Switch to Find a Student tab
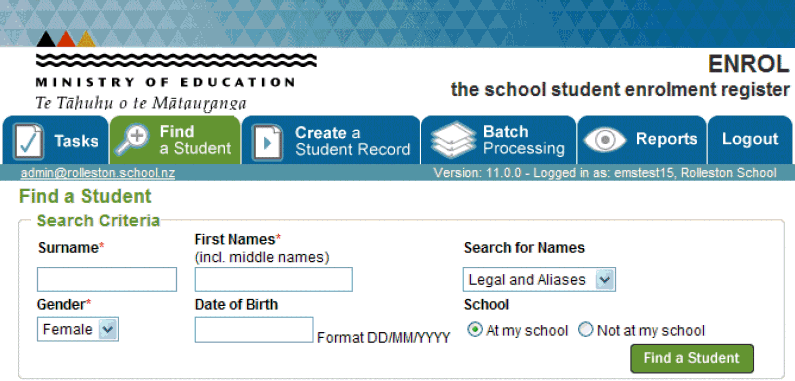Viewport: 795px width, 381px height. 175,140
